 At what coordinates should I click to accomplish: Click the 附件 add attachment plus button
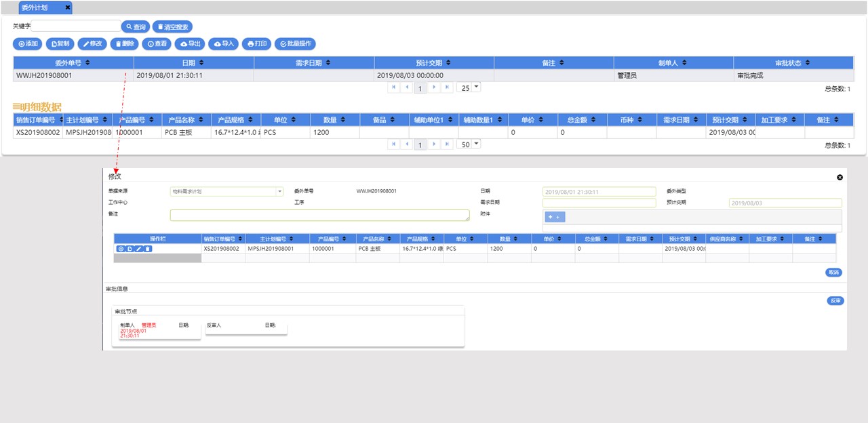(555, 217)
